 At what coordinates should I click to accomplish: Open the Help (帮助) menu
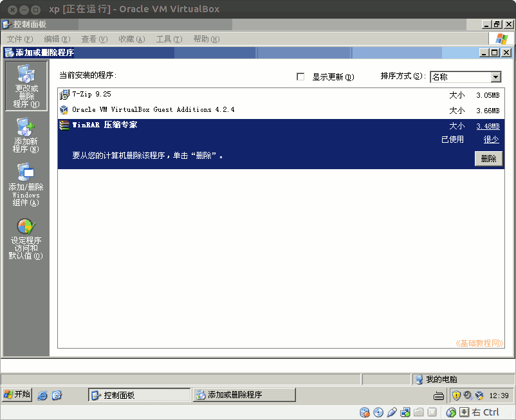click(207, 39)
